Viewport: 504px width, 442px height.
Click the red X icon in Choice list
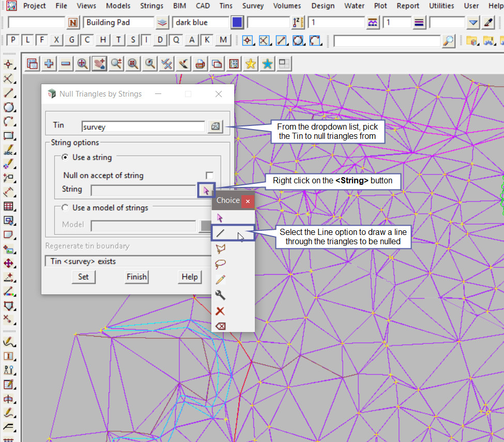[x=220, y=311]
